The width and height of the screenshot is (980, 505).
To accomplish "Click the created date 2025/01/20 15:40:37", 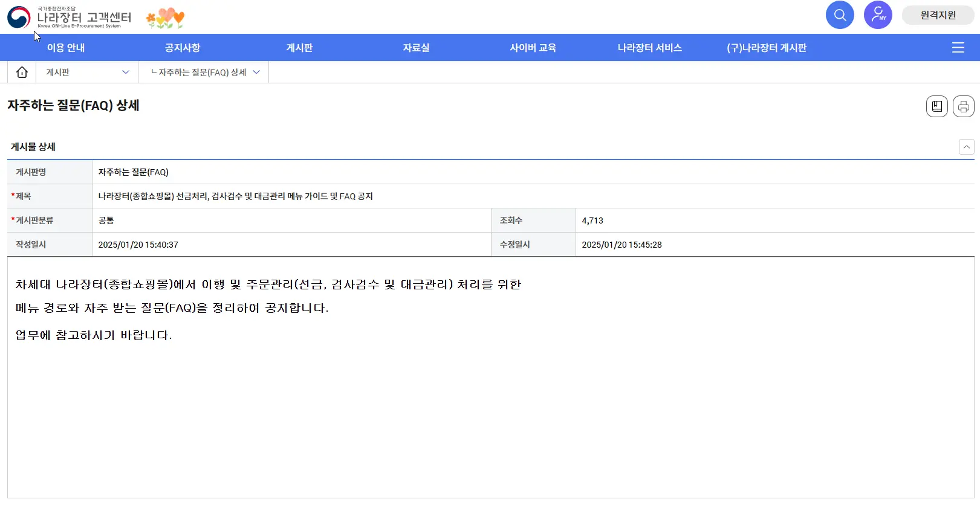I will click(x=138, y=245).
